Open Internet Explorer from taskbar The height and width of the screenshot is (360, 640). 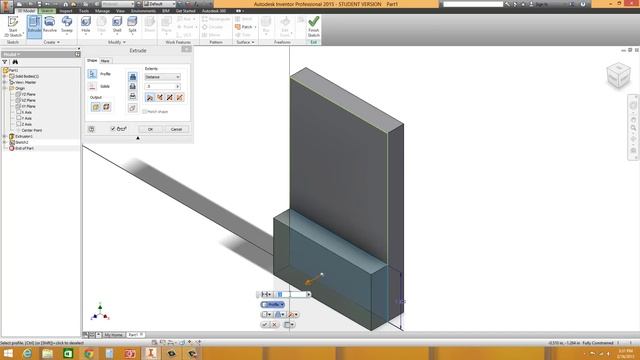click(x=27, y=353)
